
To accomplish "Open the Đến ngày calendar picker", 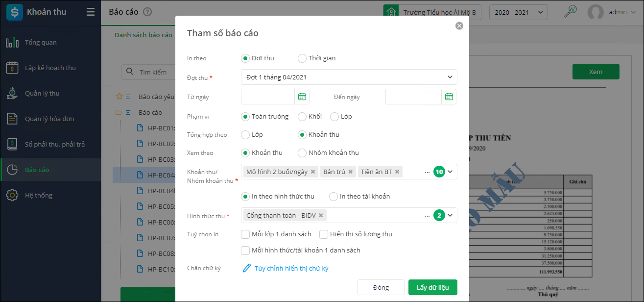I will (449, 97).
